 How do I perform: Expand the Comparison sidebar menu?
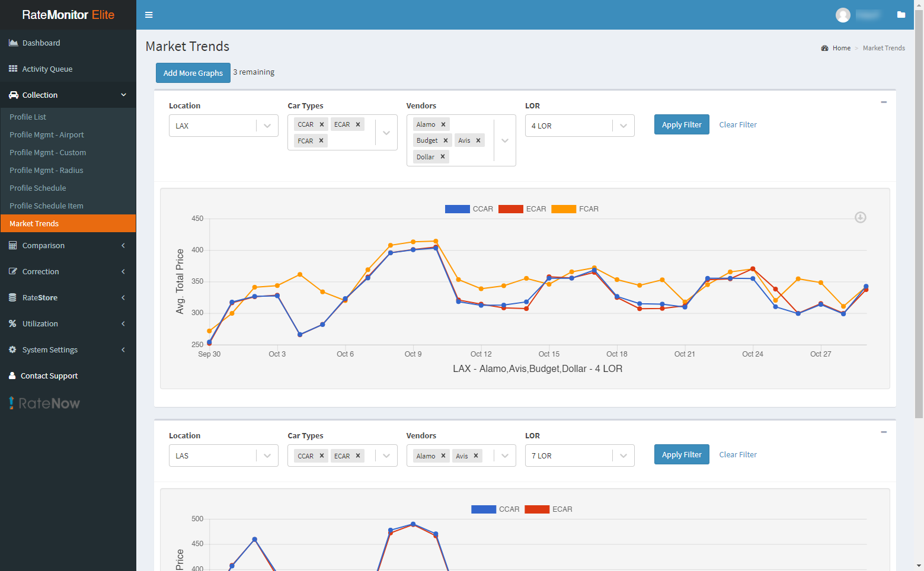(x=68, y=245)
